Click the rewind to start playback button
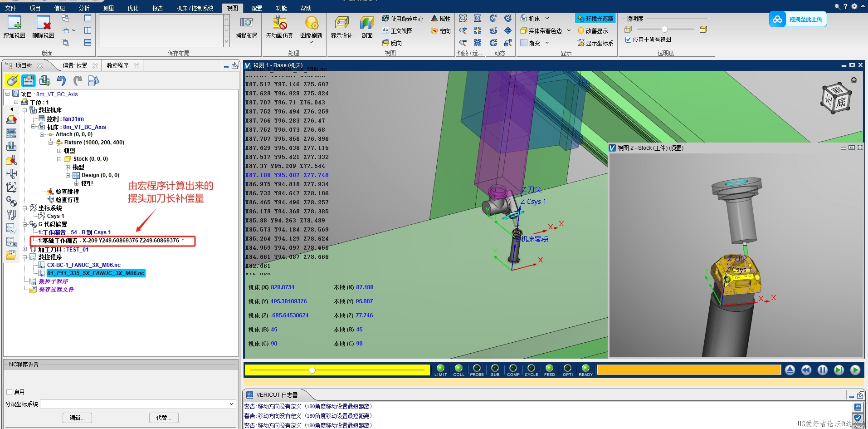The image size is (868, 429). point(806,370)
